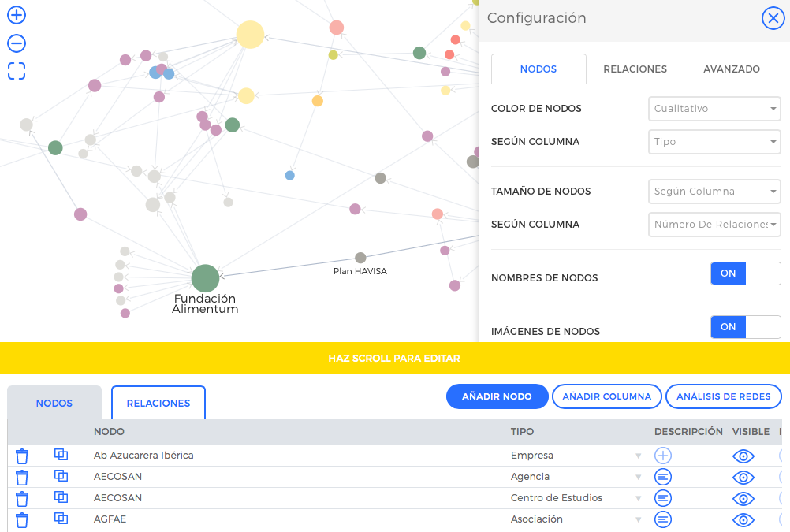This screenshot has height=532, width=790.
Task: Toggle Nombres de Nodos switch off
Action: 745,273
